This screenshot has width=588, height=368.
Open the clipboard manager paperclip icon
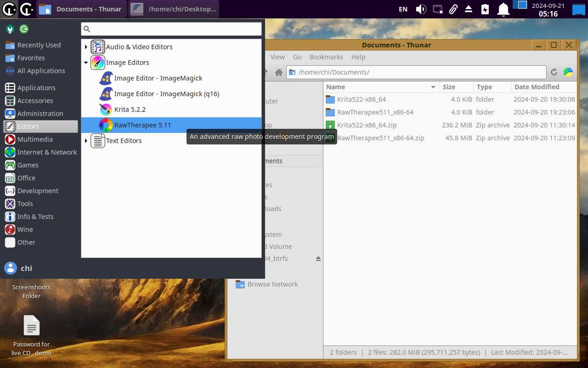[453, 9]
